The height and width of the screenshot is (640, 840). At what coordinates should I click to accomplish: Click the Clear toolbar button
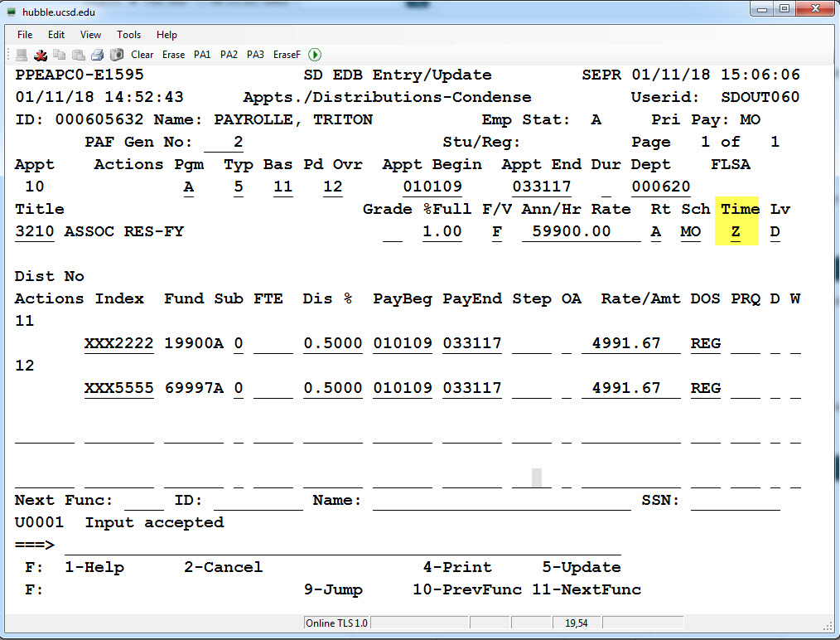(142, 55)
